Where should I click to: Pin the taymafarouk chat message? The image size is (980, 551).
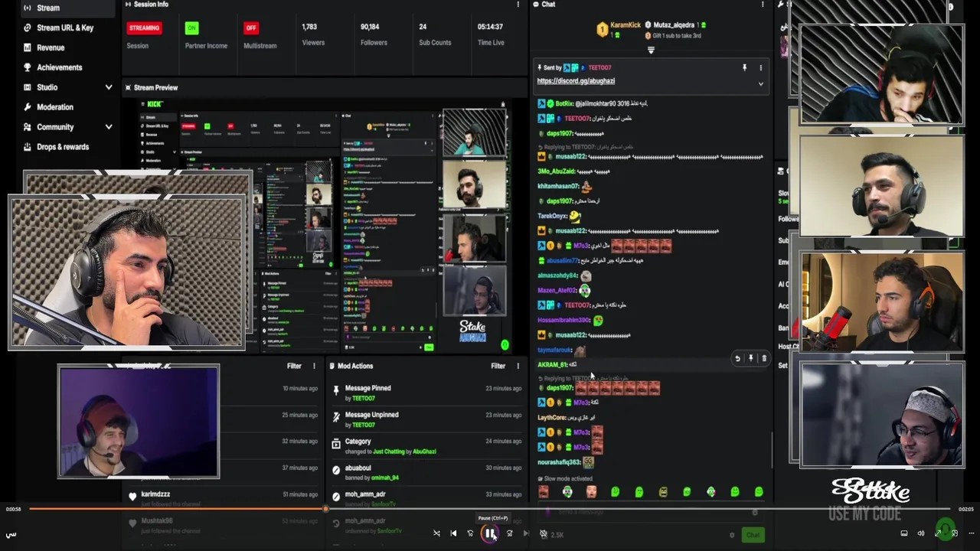tap(750, 358)
